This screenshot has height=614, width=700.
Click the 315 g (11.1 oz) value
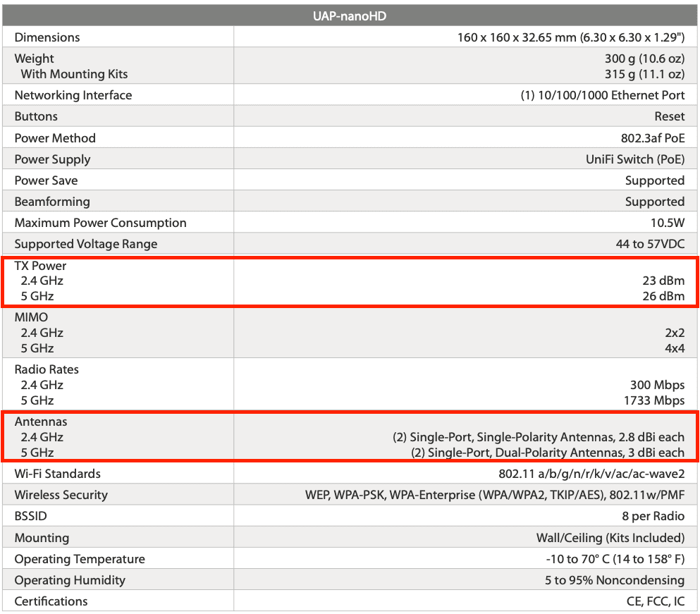(644, 74)
